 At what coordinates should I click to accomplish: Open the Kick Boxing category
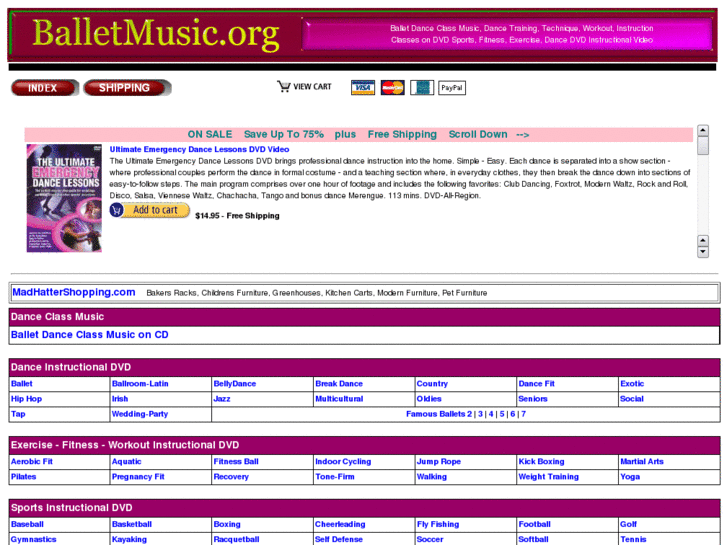[541, 462]
